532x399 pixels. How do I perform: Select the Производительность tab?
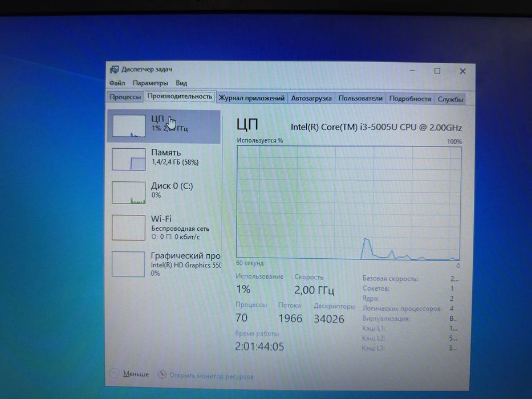click(180, 96)
